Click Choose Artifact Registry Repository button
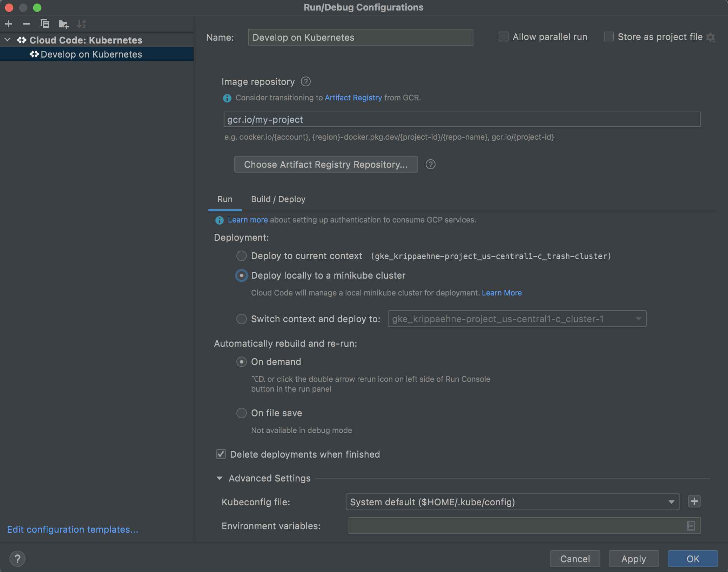Viewport: 728px width, 572px height. pos(326,164)
